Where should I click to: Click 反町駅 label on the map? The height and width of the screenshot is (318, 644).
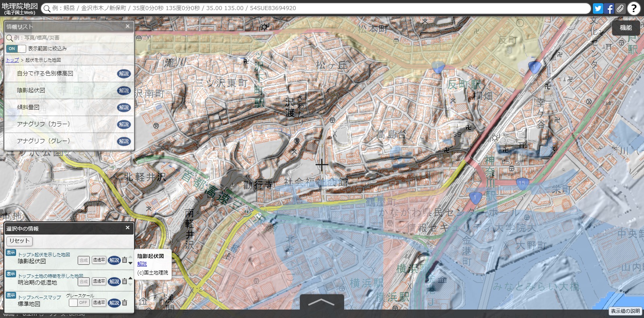[x=464, y=85]
